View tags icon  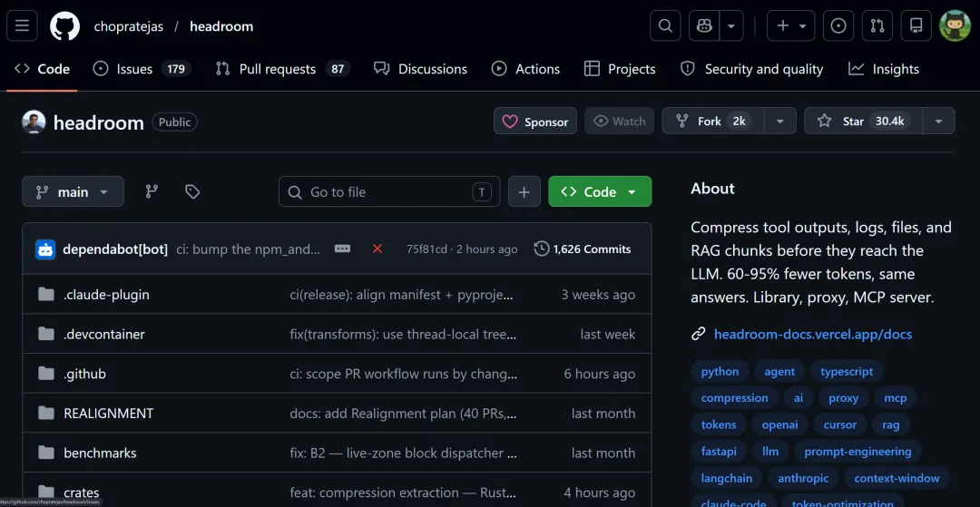192,191
